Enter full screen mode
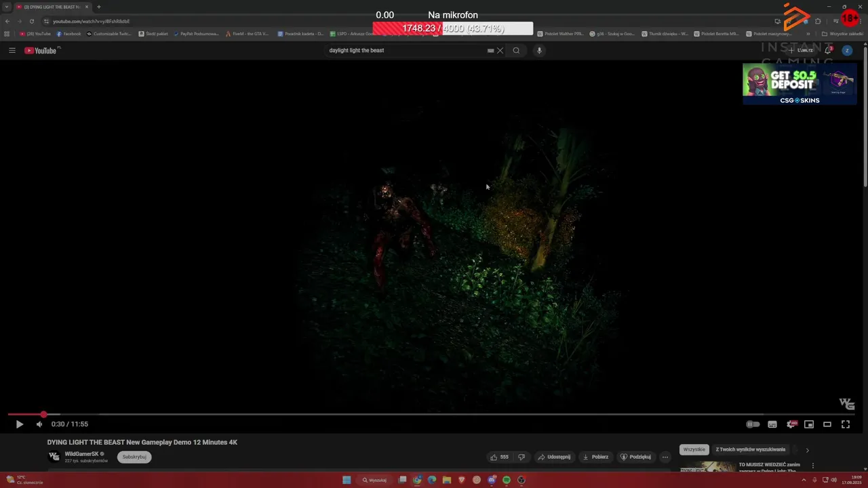The width and height of the screenshot is (868, 488). pyautogui.click(x=846, y=424)
